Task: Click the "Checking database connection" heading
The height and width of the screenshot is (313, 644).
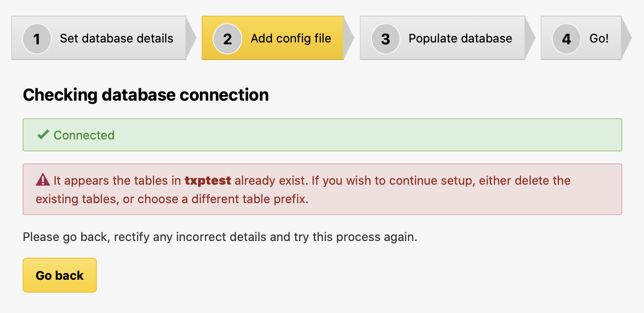Action: tap(146, 95)
